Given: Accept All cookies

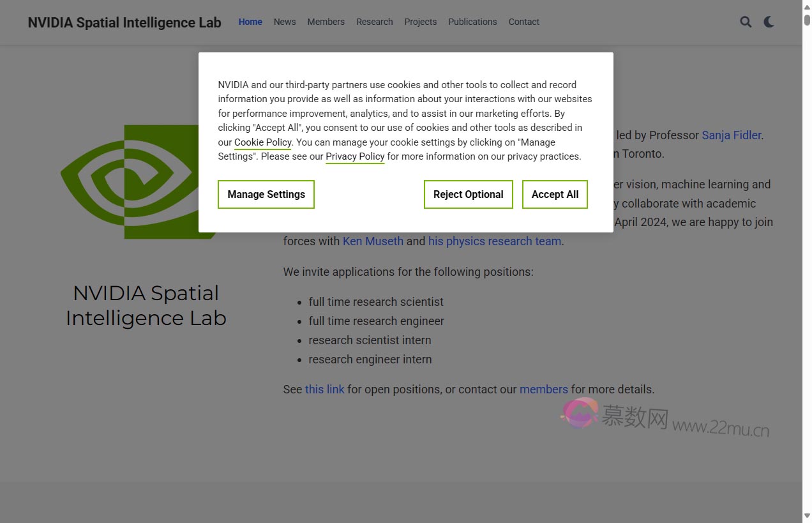Looking at the screenshot, I should (x=554, y=194).
